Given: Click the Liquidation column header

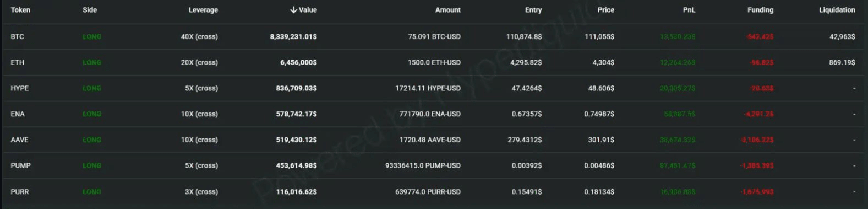Looking at the screenshot, I should point(837,10).
